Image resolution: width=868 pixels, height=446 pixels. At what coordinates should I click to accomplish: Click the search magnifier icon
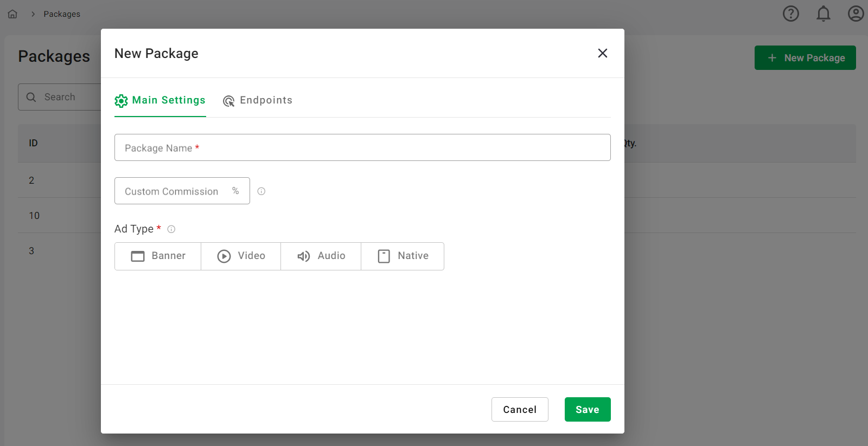(31, 97)
